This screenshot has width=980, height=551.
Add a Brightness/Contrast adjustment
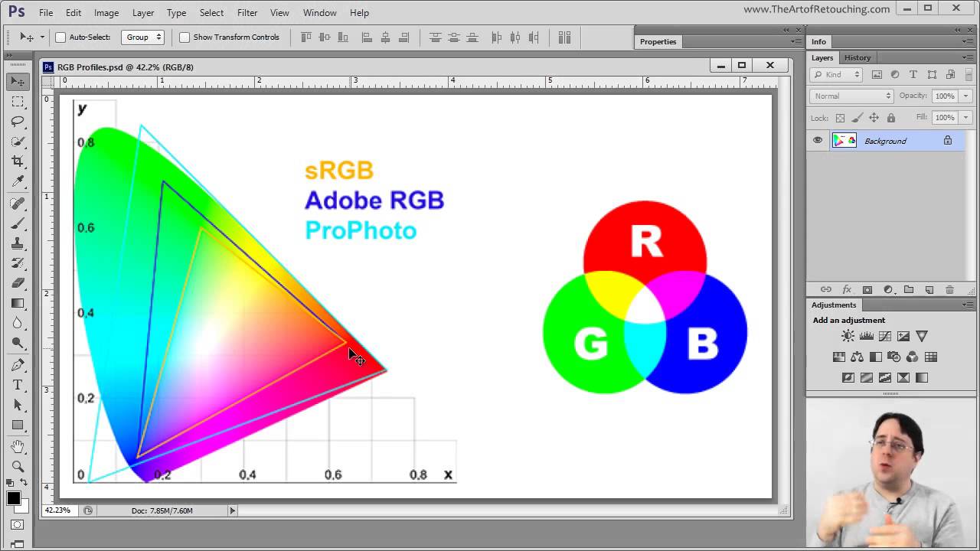[x=848, y=336]
